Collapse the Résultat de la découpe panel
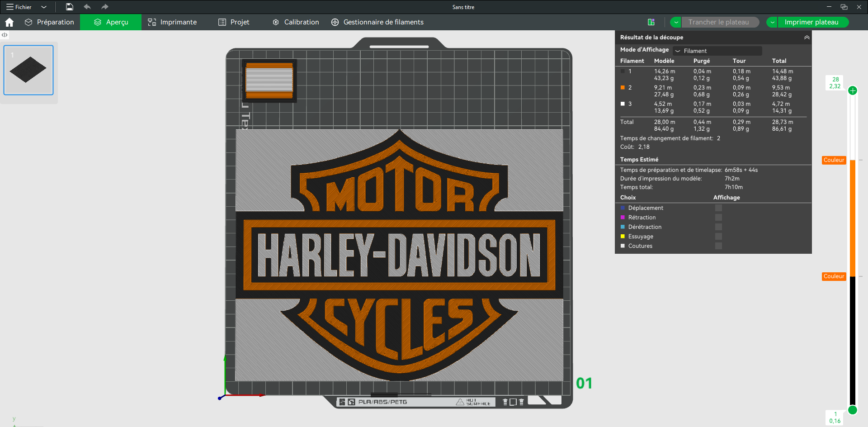The height and width of the screenshot is (427, 868). (807, 38)
